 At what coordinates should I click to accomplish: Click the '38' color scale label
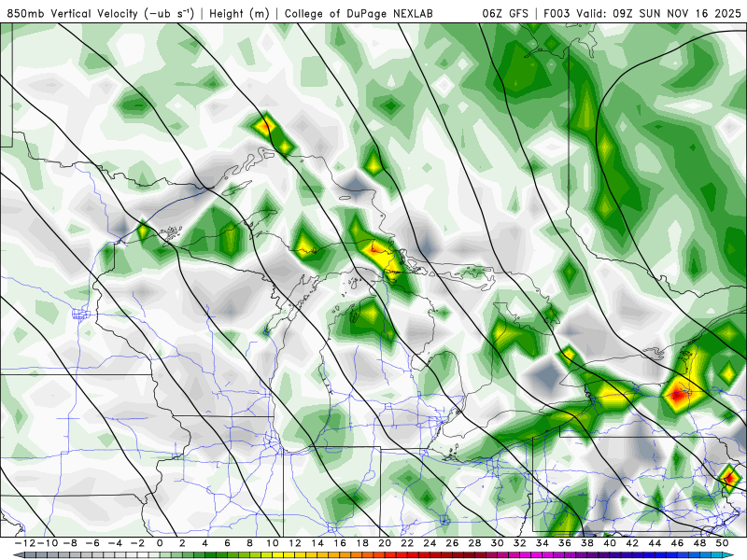click(x=587, y=543)
